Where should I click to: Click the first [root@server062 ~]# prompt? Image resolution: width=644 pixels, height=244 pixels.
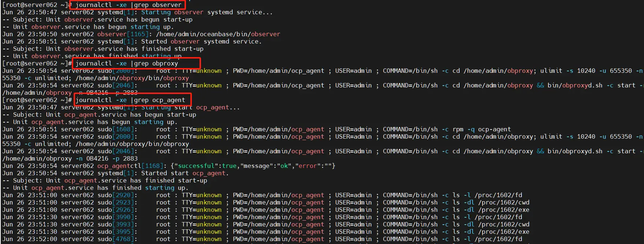[37, 5]
